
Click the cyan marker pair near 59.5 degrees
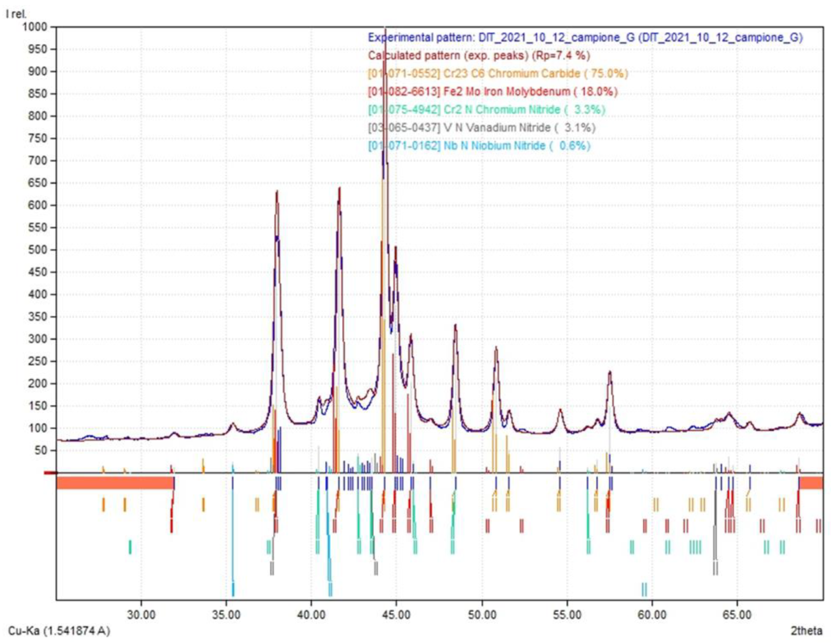pyautogui.click(x=644, y=589)
